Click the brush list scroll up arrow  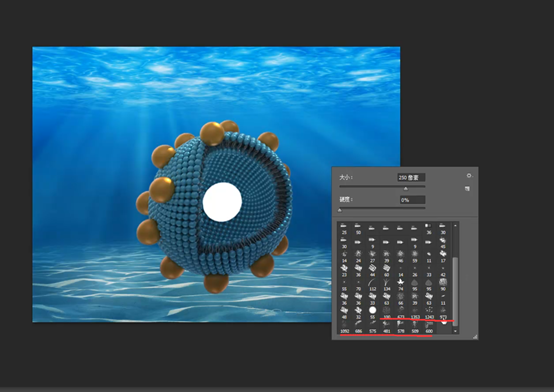455,226
